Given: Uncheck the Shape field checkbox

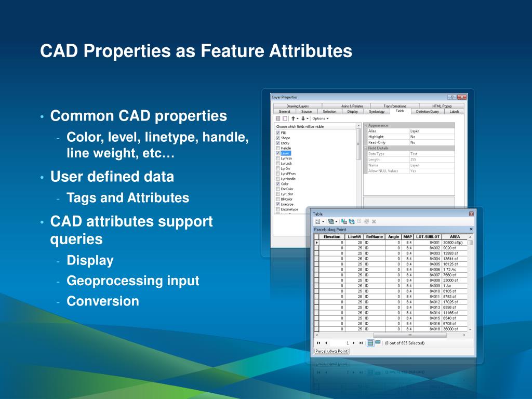Looking at the screenshot, I should click(278, 138).
